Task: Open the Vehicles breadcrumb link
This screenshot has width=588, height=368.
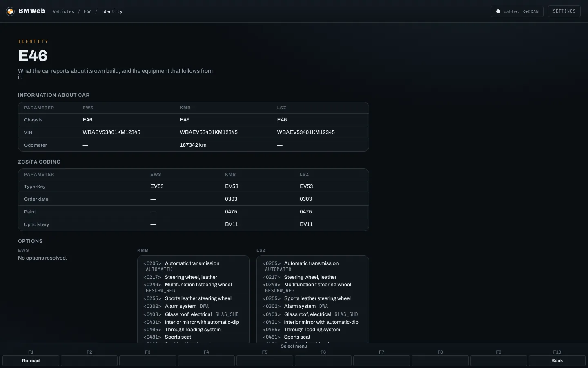Action: click(64, 11)
